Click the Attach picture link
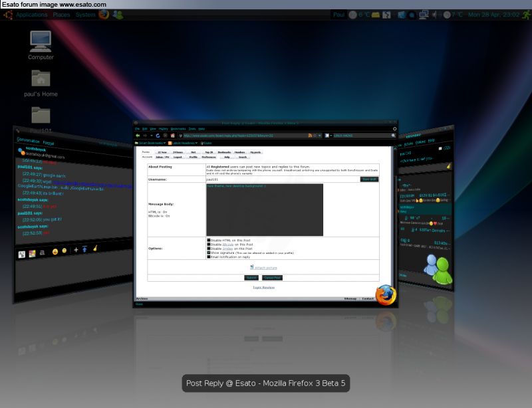 pyautogui.click(x=265, y=268)
